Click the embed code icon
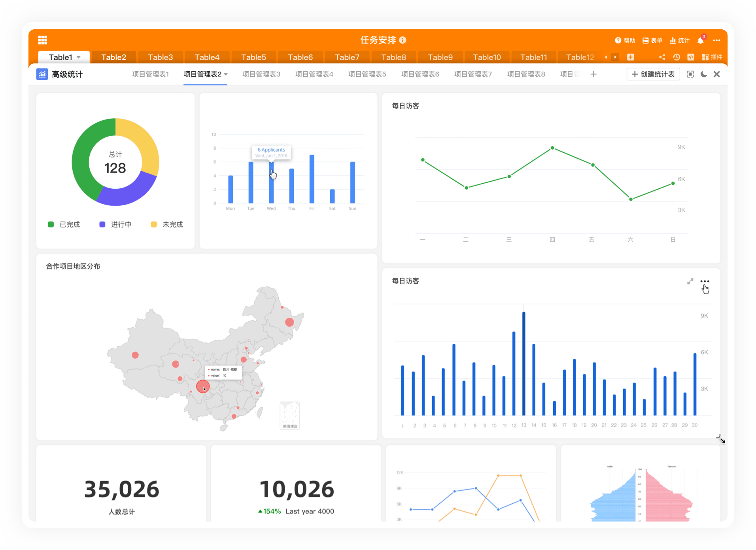Image resolution: width=756 pixels, height=550 pixels. 691,57
